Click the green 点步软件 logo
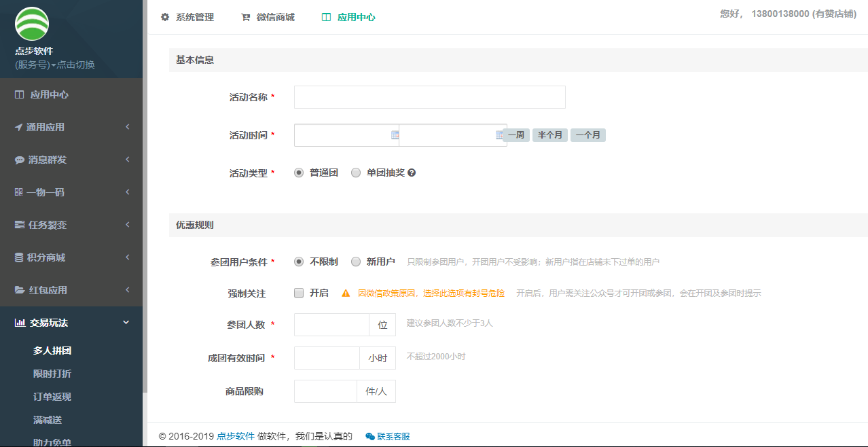Viewport: 868px width, 447px height. [x=31, y=24]
